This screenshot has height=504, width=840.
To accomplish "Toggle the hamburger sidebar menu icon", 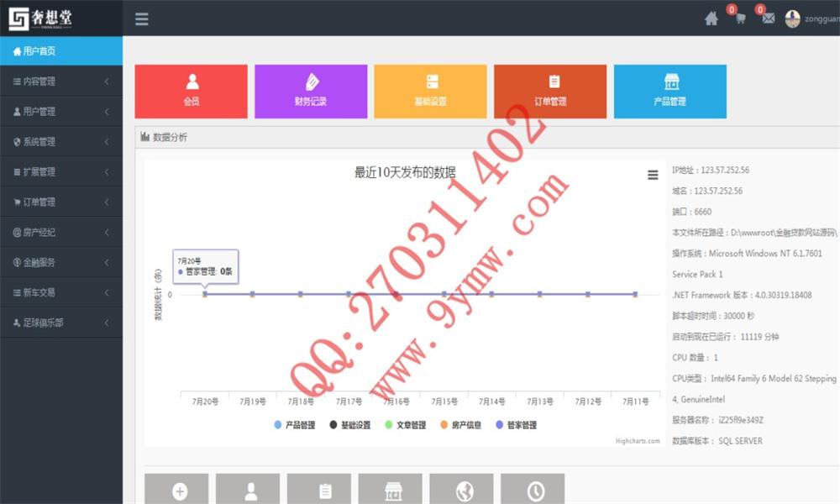I will coord(141,18).
